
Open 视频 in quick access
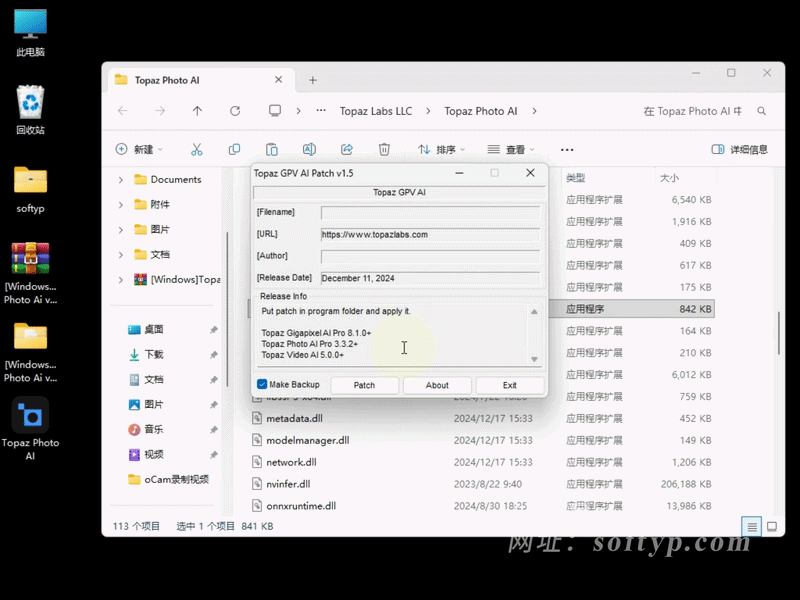pyautogui.click(x=154, y=455)
